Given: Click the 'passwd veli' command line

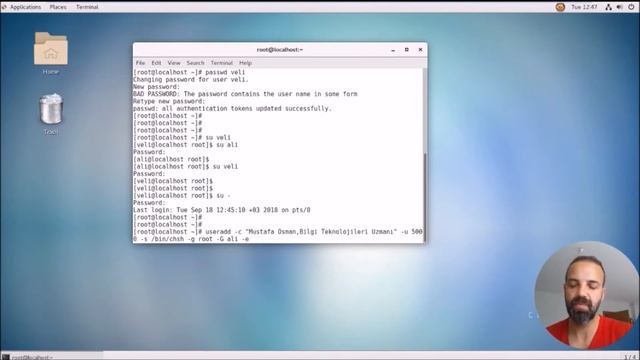Looking at the screenshot, I should click(x=189, y=72).
